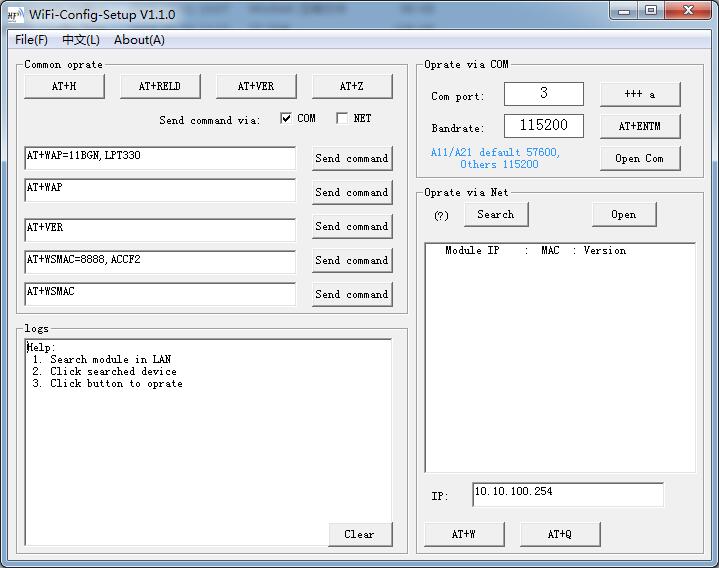
Task: Click the WiFi-Config-Setup title bar icon
Action: [14, 14]
